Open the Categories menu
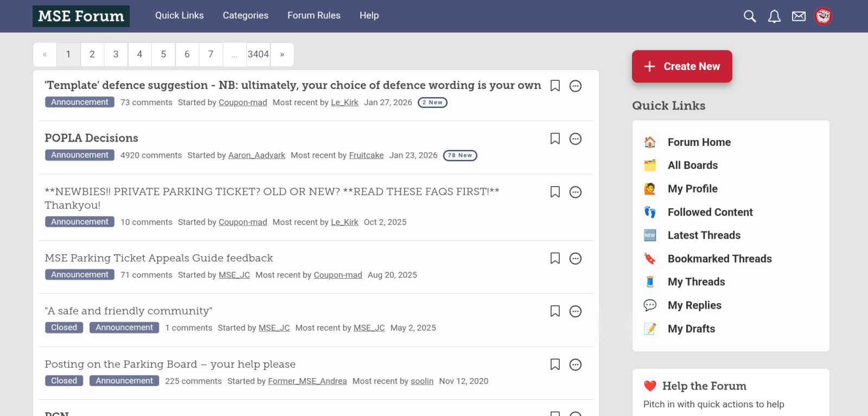 coord(245,15)
